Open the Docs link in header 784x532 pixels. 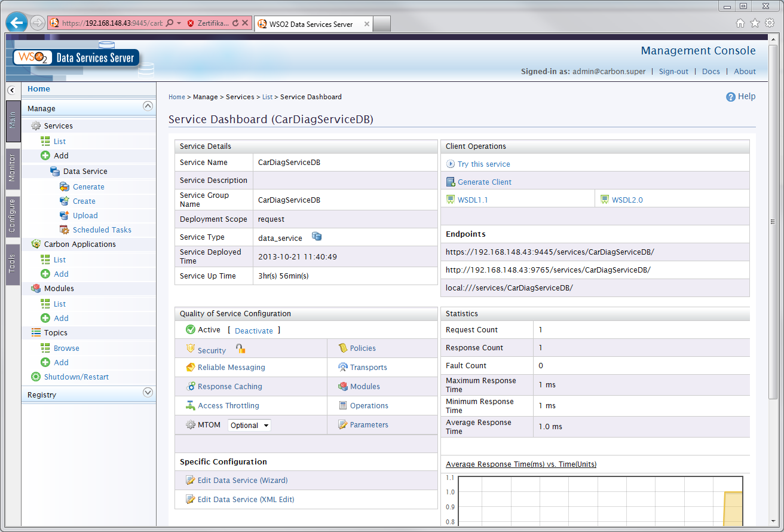[711, 71]
